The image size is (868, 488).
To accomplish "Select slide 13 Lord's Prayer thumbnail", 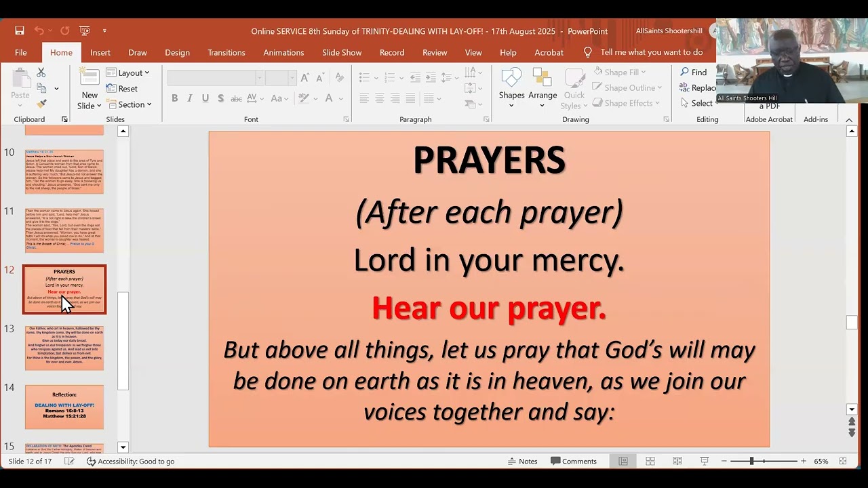I will 64,348.
